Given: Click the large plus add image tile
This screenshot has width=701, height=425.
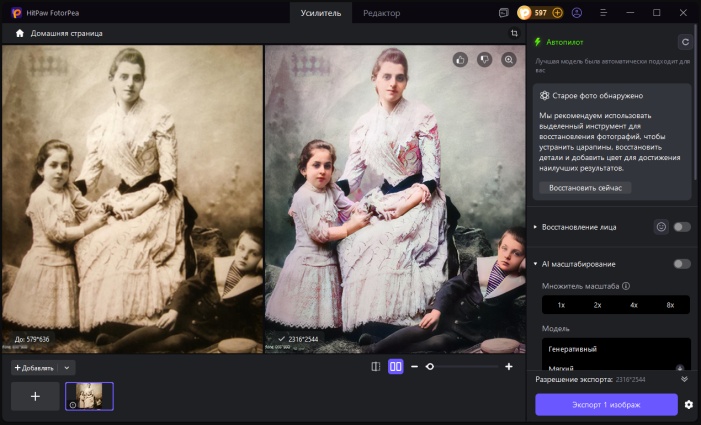Looking at the screenshot, I should [x=35, y=396].
